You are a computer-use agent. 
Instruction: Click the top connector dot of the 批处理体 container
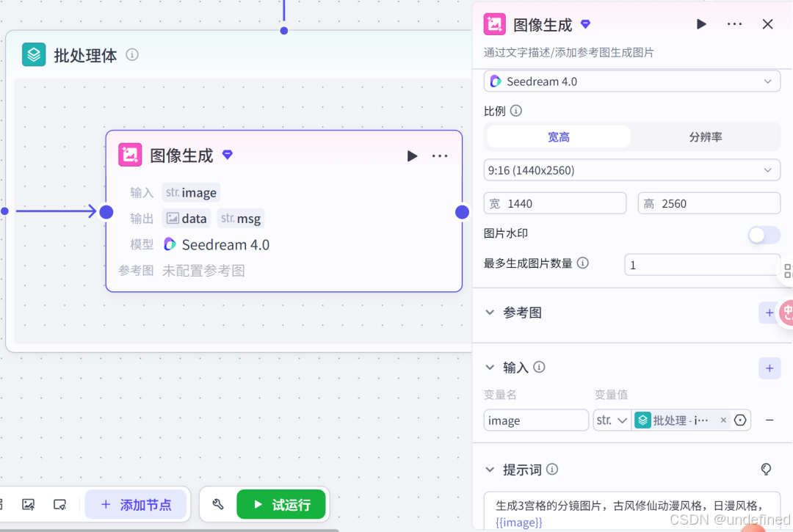284,31
